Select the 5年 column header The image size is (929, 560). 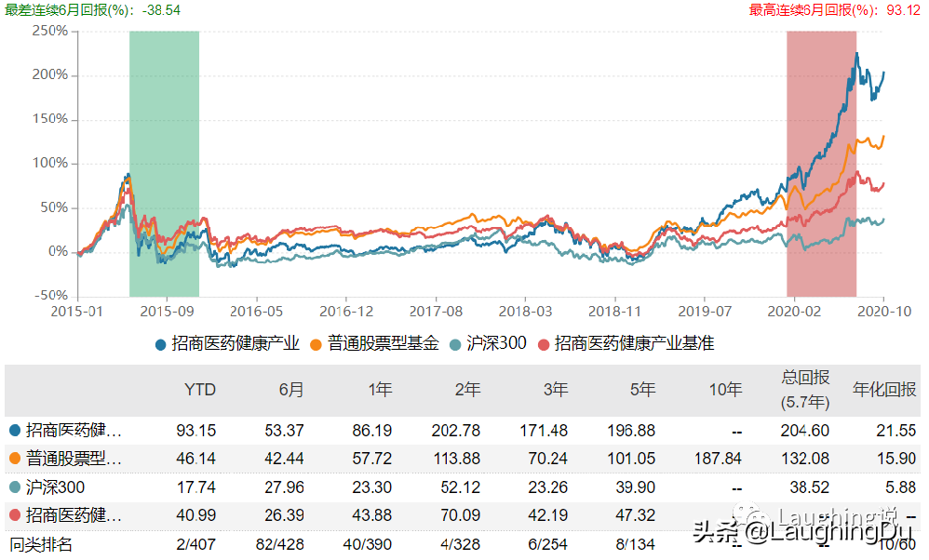[x=643, y=390]
